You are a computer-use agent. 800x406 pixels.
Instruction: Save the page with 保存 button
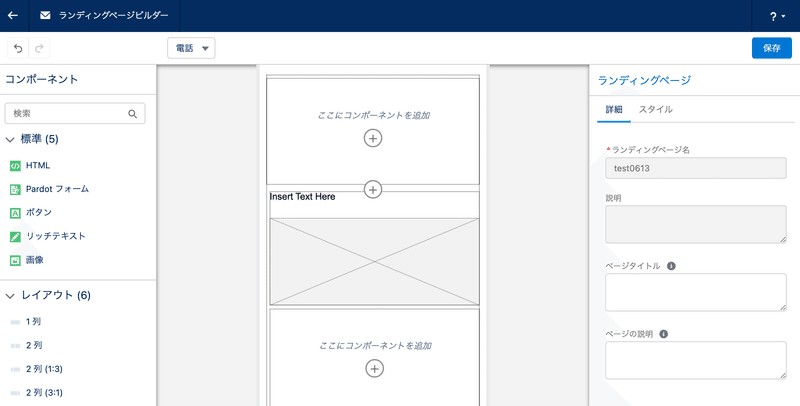click(771, 48)
